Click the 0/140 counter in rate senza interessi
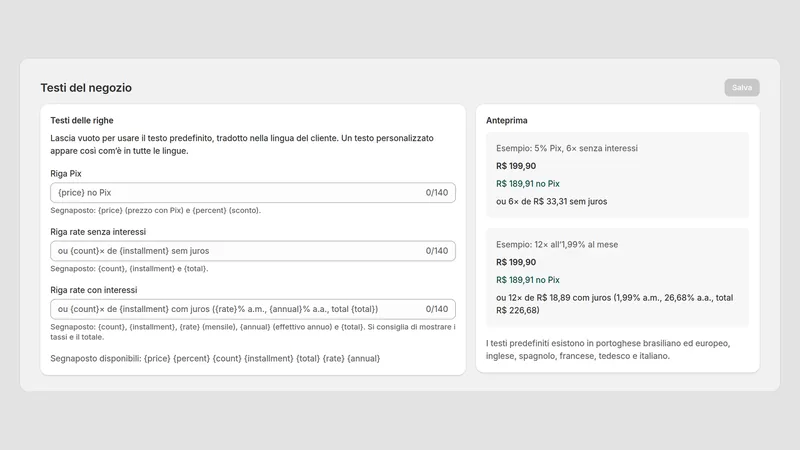The height and width of the screenshot is (450, 800). [437, 251]
